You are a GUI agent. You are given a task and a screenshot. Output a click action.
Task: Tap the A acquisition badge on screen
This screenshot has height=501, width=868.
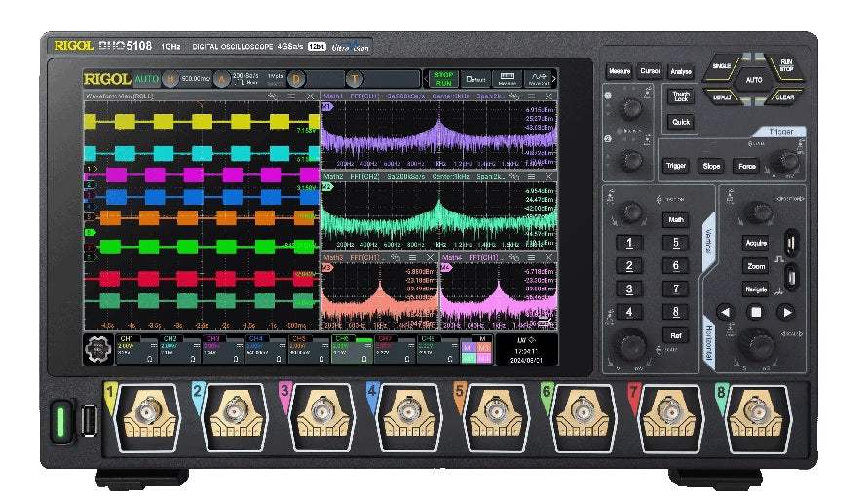(221, 79)
